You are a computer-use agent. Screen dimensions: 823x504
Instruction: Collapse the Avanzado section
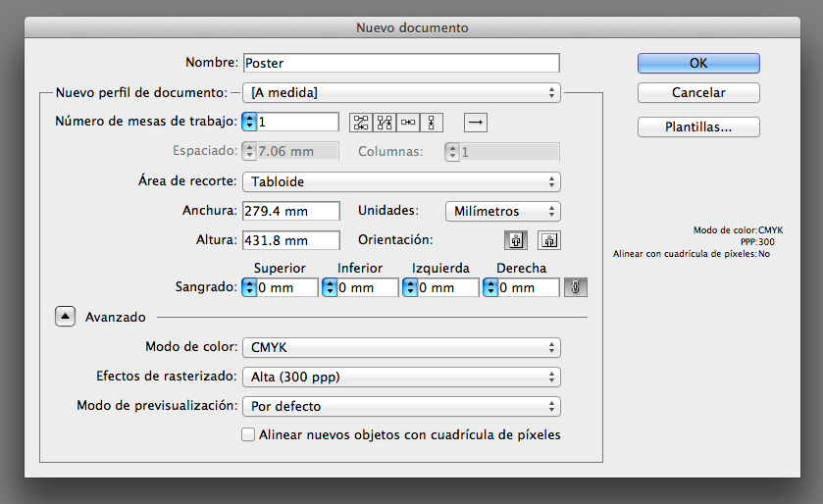tap(65, 317)
